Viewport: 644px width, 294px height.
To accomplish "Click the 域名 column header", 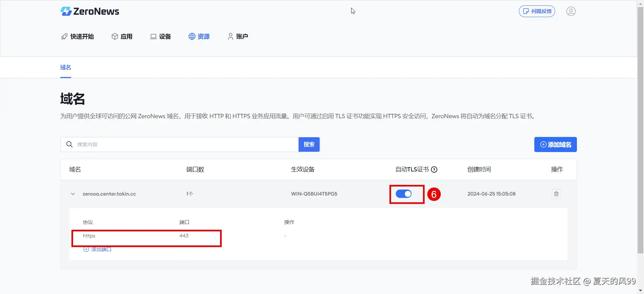I will pos(75,169).
